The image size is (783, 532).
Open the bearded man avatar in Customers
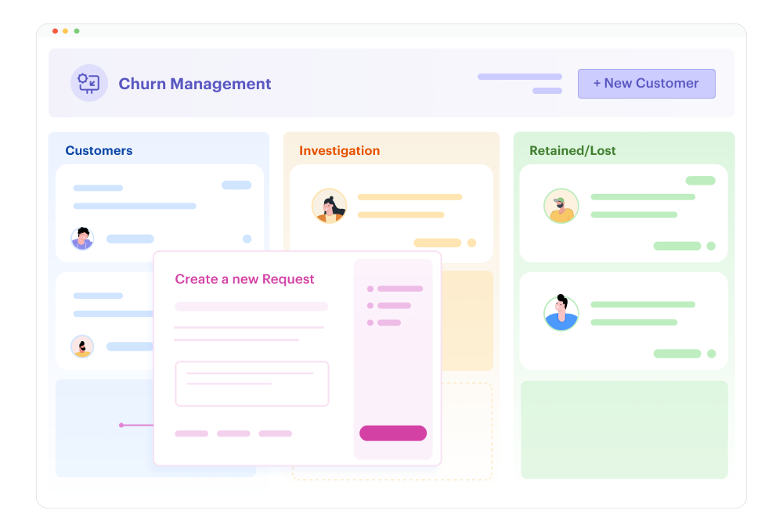pos(82,347)
